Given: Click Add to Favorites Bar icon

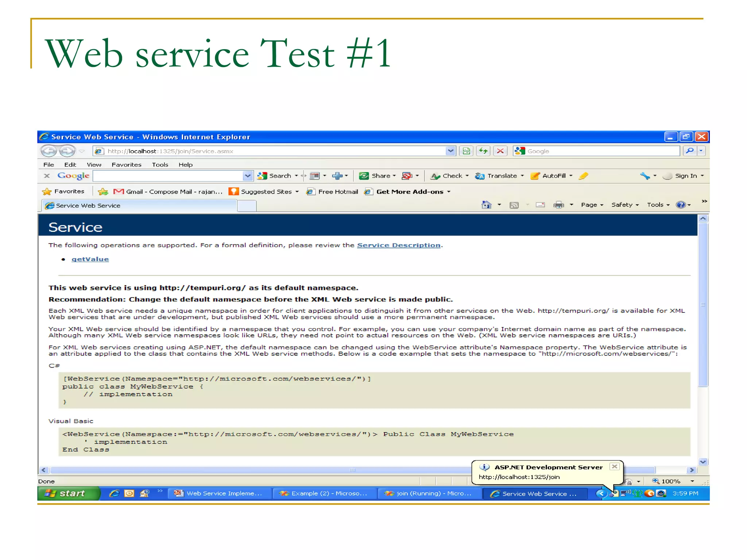Looking at the screenshot, I should point(103,191).
